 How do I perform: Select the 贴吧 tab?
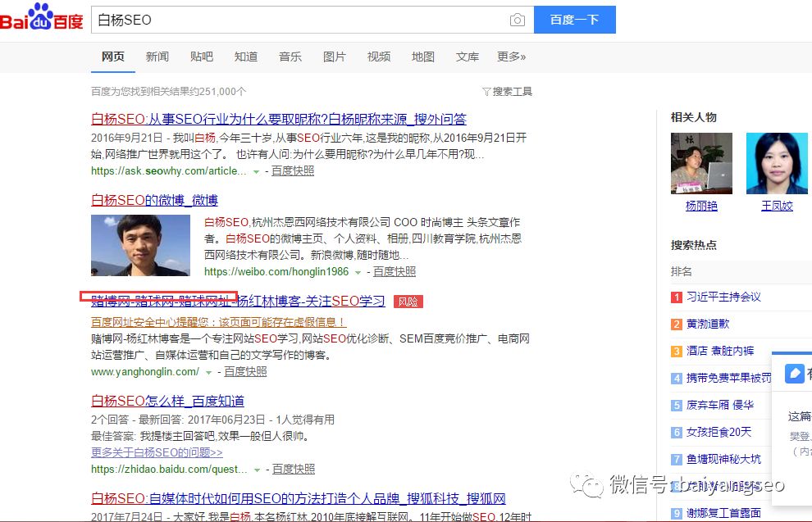202,57
